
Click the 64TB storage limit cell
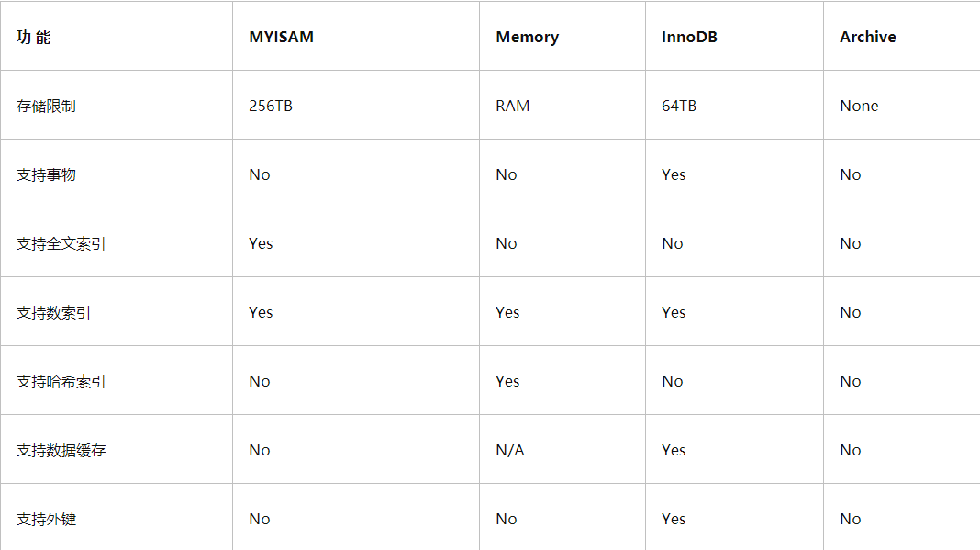click(x=679, y=106)
